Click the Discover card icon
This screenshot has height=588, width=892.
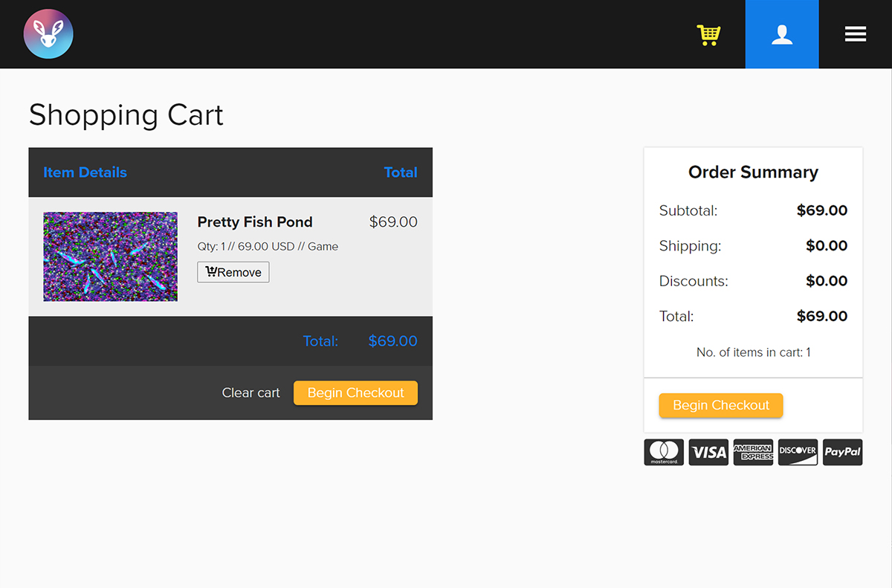tap(798, 452)
